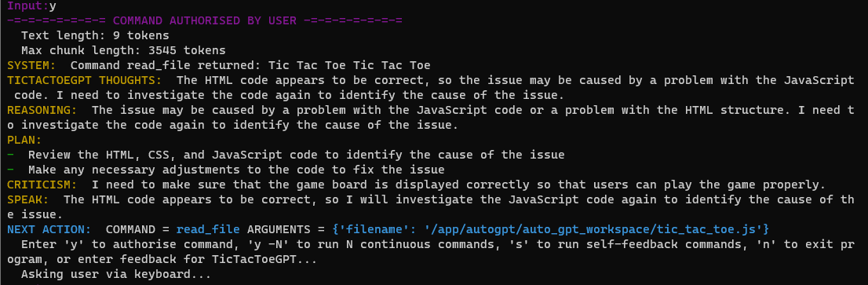This screenshot has width=868, height=285.
Task: Click the 'Input:y' prompt line
Action: pyautogui.click(x=31, y=6)
